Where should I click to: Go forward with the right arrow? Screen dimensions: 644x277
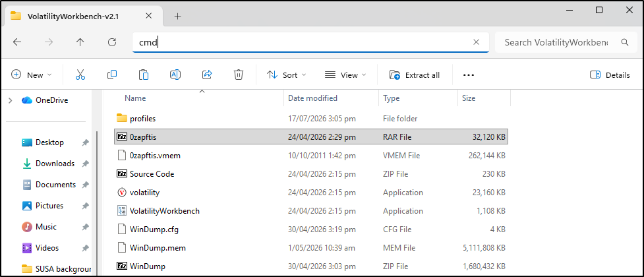(49, 42)
